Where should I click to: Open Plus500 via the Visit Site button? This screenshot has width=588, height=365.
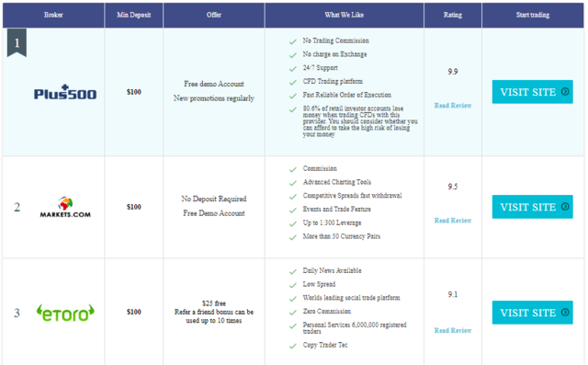tap(533, 92)
